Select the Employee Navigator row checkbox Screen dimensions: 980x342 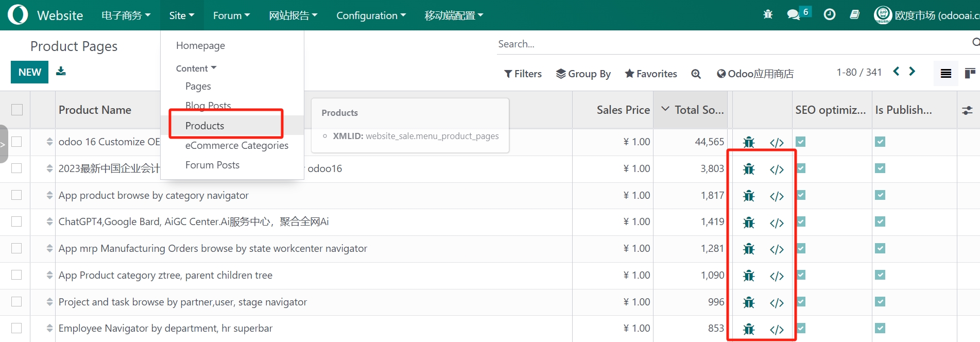coord(16,328)
